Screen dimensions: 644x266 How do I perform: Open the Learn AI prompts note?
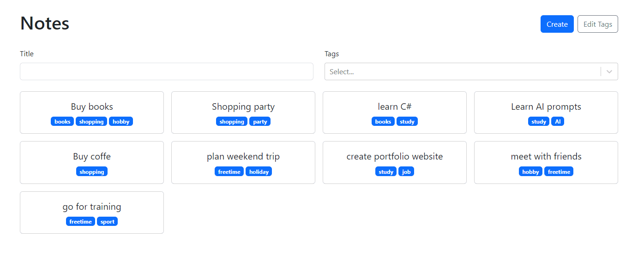[546, 107]
